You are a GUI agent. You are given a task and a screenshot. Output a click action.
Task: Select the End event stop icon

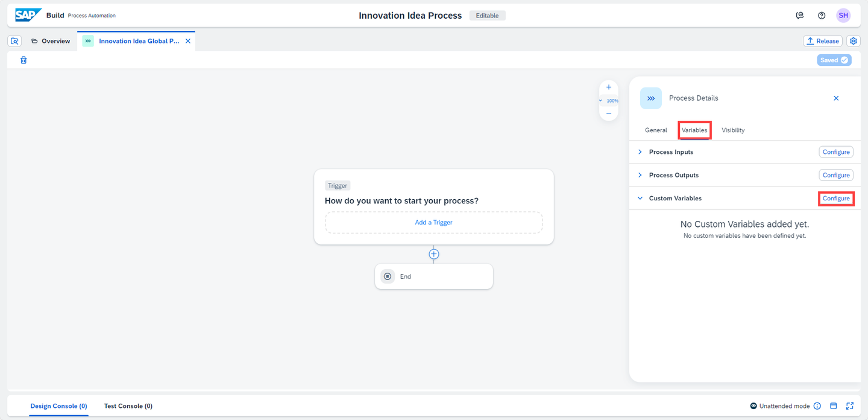click(x=388, y=276)
